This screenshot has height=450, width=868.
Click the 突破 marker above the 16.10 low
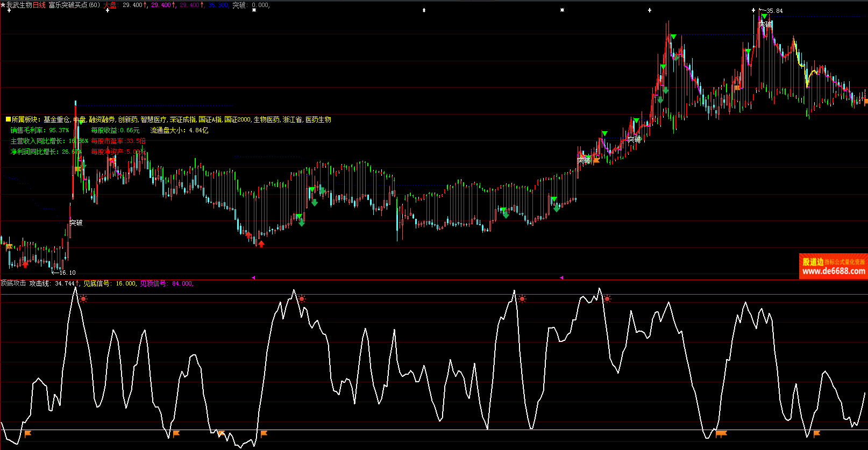point(76,223)
